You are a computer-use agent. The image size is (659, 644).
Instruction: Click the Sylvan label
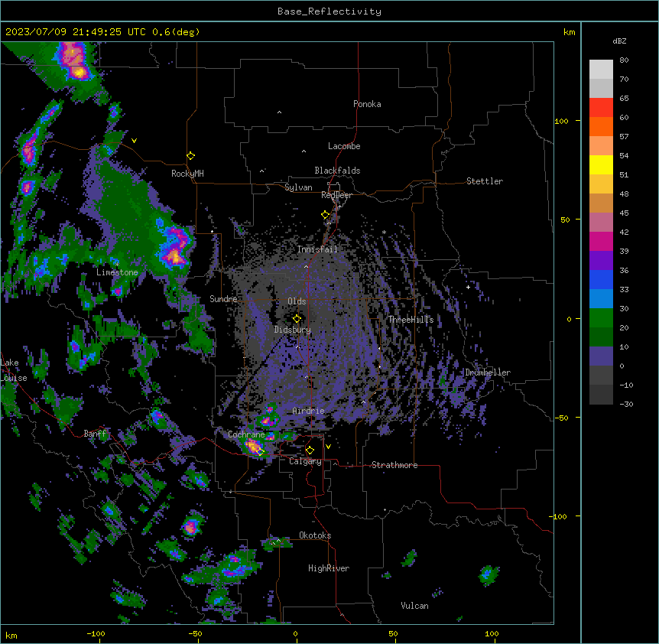coord(298,187)
